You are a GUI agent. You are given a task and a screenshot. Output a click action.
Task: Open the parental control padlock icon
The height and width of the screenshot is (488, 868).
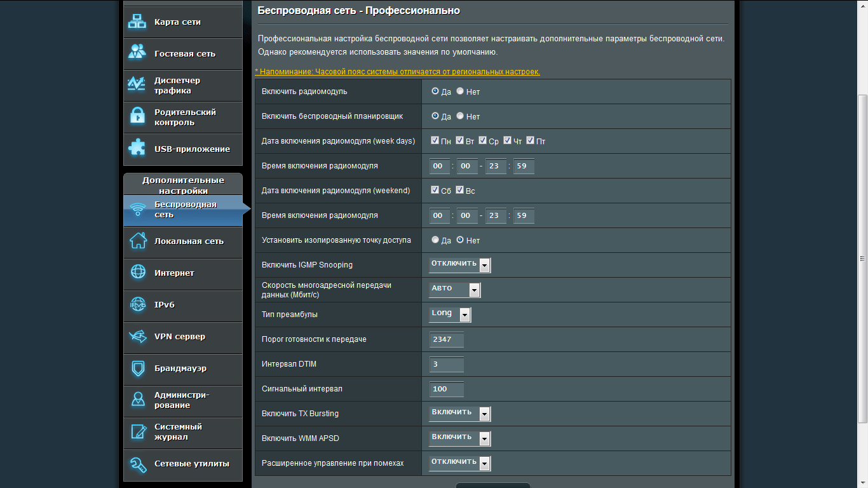tap(137, 117)
